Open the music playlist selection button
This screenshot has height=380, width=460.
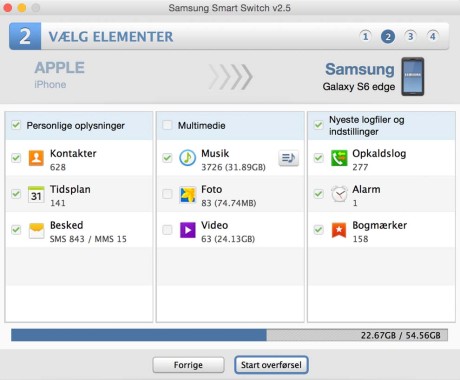(288, 158)
